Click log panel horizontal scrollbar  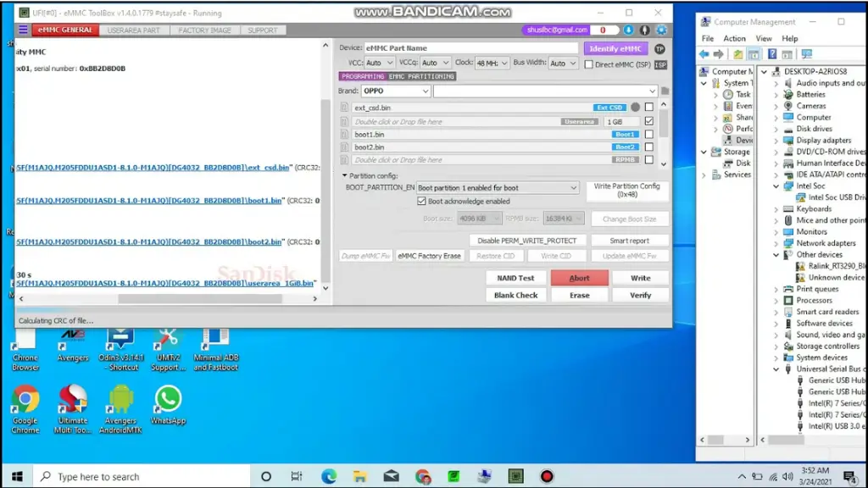pyautogui.click(x=199, y=298)
